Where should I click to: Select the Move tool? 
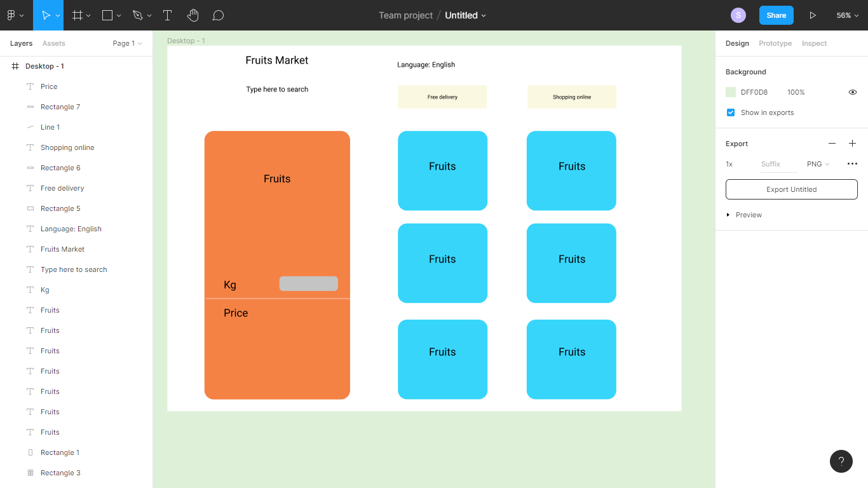[x=45, y=15]
